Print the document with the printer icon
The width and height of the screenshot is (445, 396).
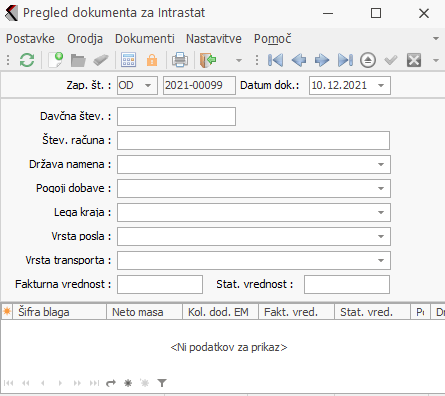[180, 60]
